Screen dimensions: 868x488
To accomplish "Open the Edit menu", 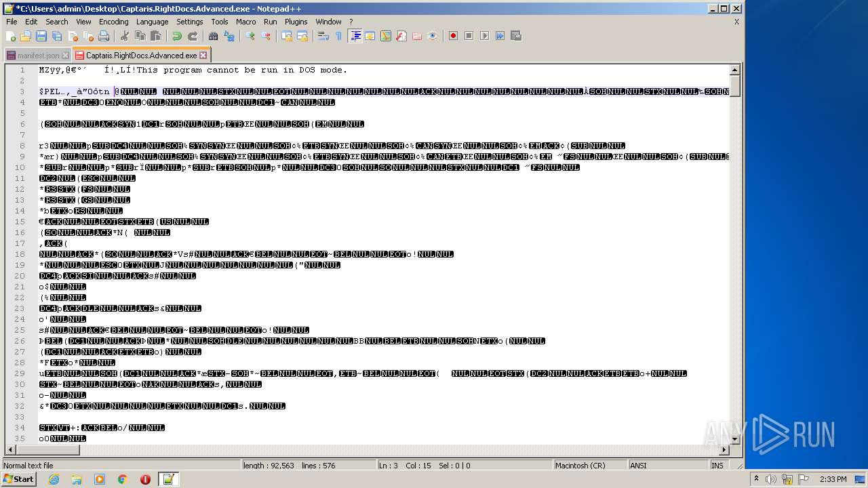I will click(x=31, y=22).
